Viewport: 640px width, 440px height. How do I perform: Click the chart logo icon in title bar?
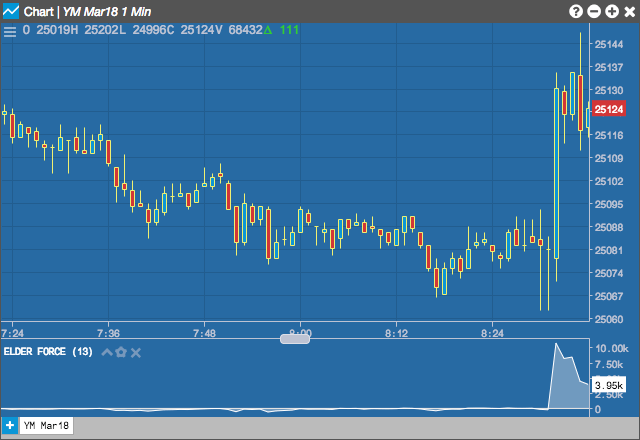tap(11, 11)
